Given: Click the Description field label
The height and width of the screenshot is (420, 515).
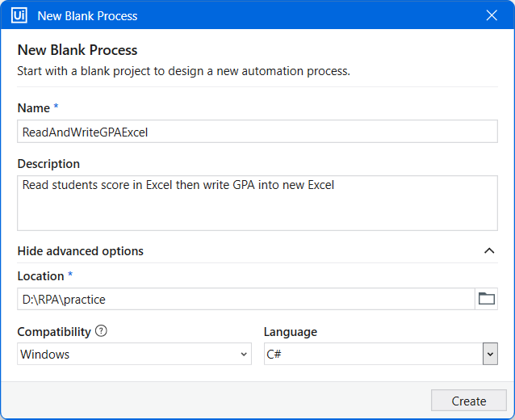Looking at the screenshot, I should click(48, 164).
